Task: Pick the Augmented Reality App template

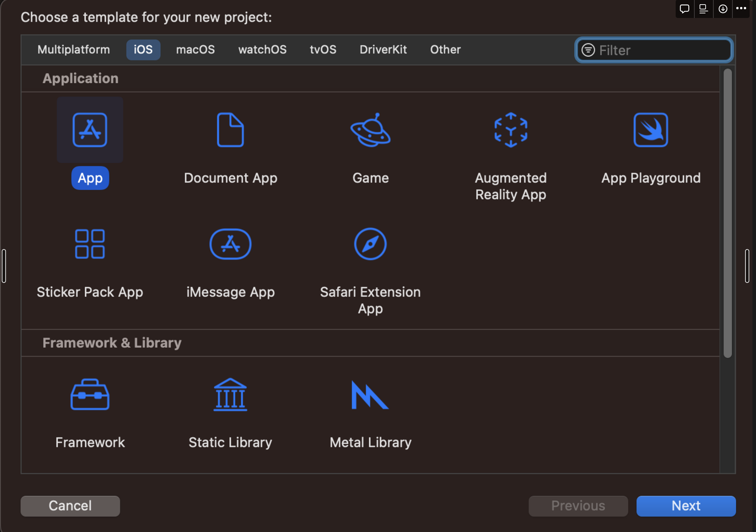Action: 510,130
